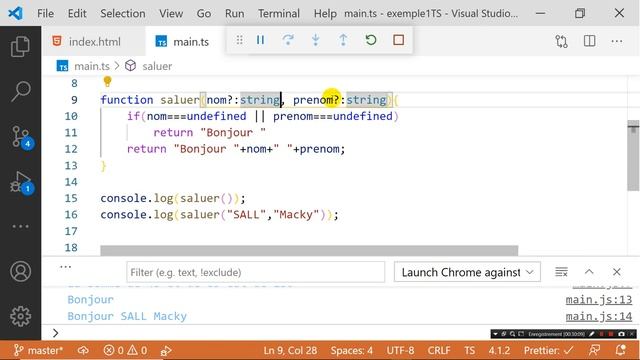Select language mode via TS indicator
The width and height of the screenshot is (640, 360).
tap(469, 350)
